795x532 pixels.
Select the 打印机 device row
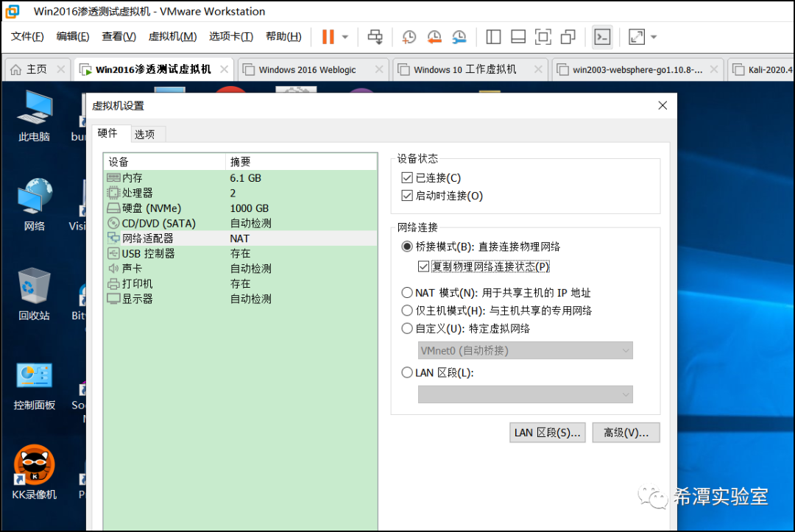(240, 284)
